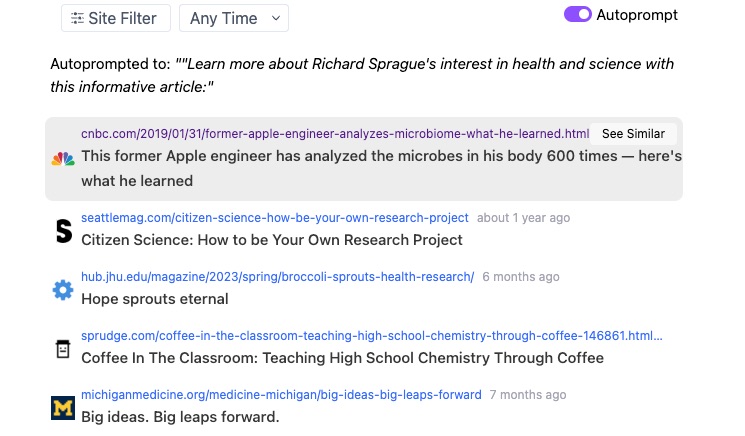Click the Sprudge coffee cup favicon
The image size is (745, 436).
click(63, 349)
